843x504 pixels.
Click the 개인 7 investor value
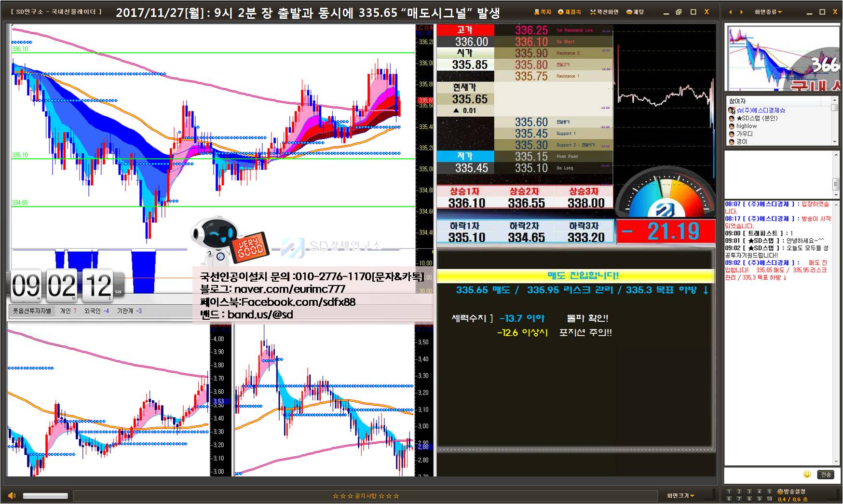coord(68,311)
